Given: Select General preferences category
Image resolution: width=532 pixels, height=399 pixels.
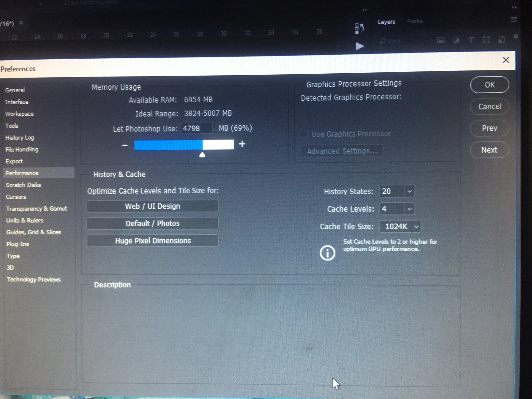Looking at the screenshot, I should 15,90.
